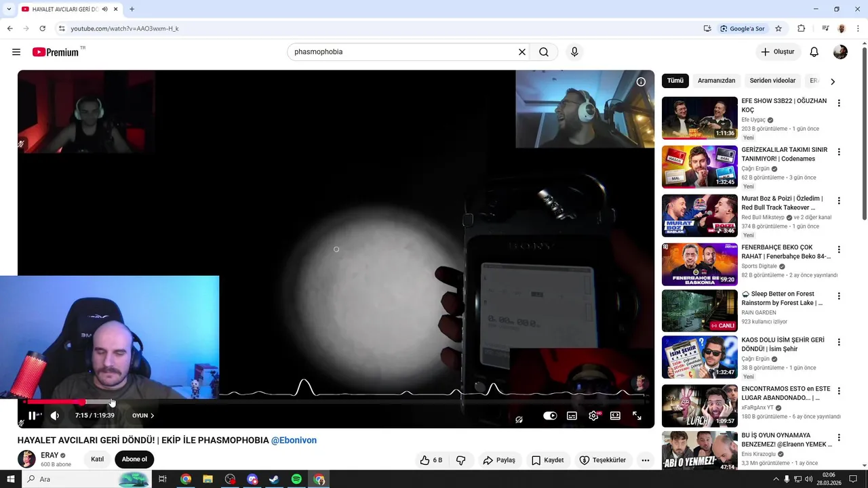
Task: Mute the video player volume
Action: [55, 415]
